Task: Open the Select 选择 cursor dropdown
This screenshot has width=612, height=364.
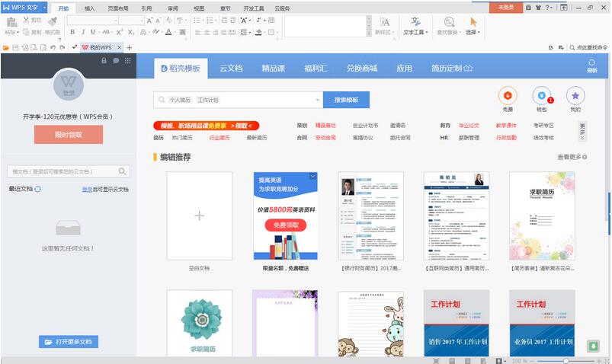Action: (x=473, y=26)
